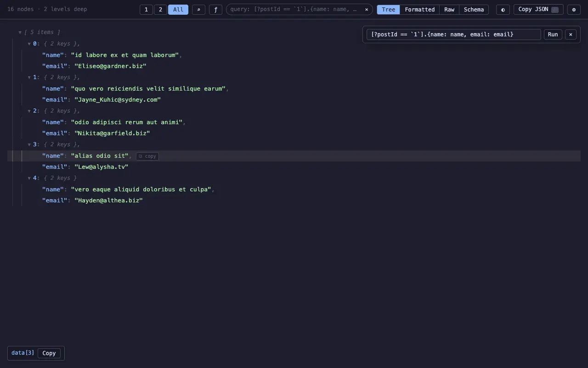Click the data[3] path label
This screenshot has height=368, width=588.
(23, 353)
